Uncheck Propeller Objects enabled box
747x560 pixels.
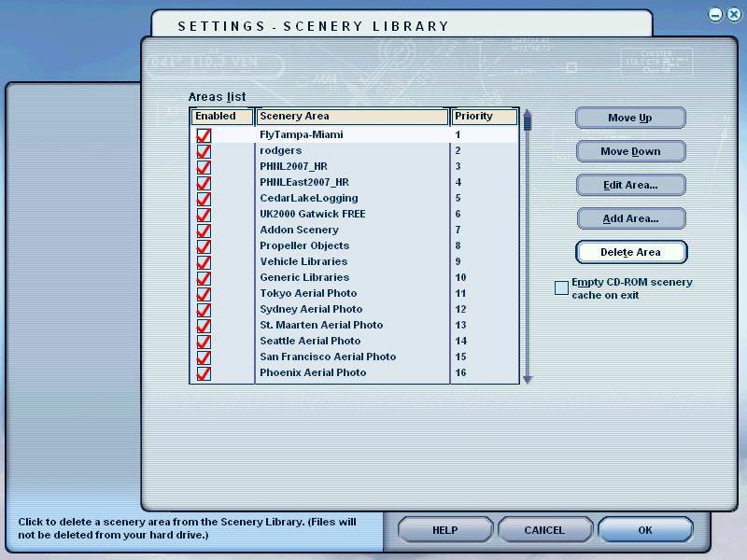[x=204, y=246]
